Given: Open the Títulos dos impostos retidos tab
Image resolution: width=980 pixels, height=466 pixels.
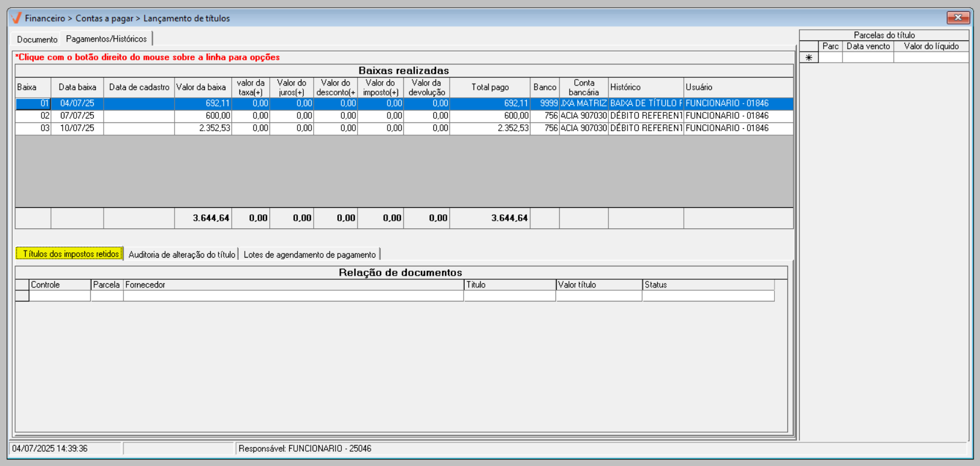Looking at the screenshot, I should 70,254.
